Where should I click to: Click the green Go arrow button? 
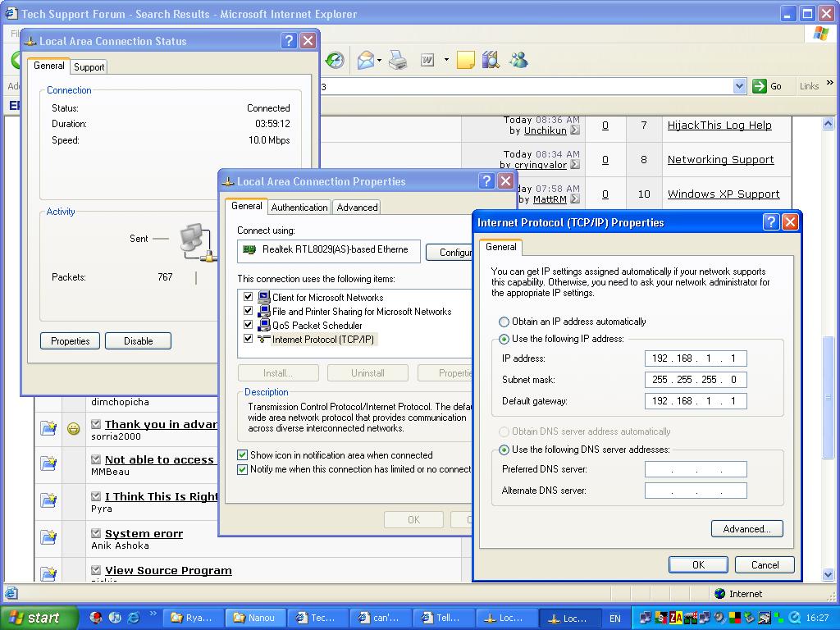point(759,86)
